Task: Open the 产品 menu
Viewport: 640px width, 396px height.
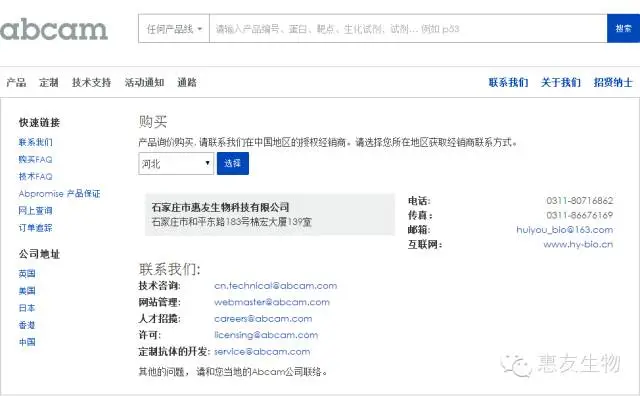Action: (x=16, y=82)
